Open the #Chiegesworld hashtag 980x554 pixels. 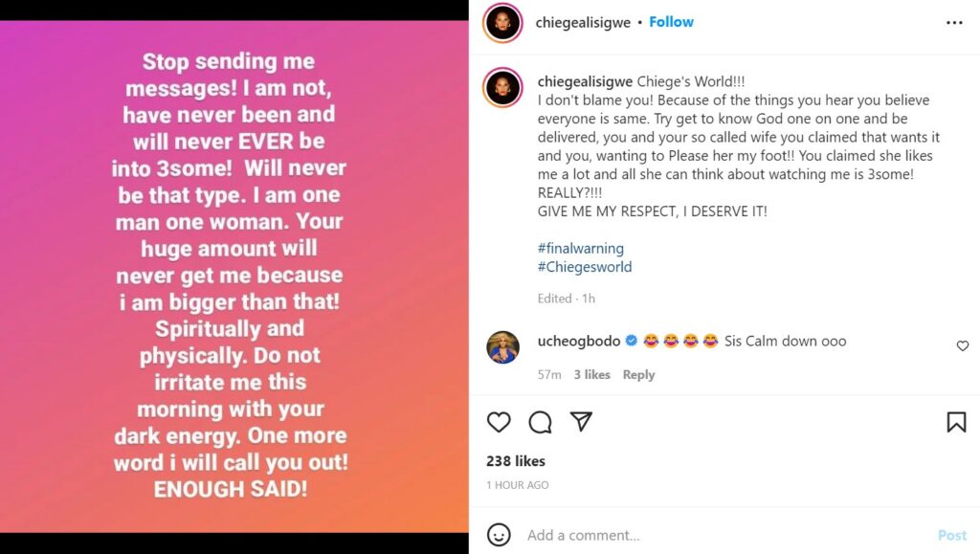point(585,267)
